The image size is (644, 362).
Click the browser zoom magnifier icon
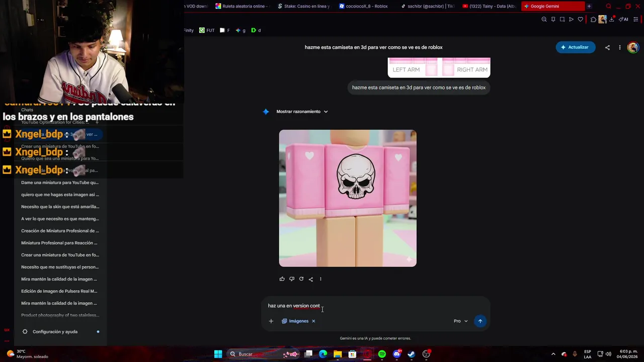point(544,20)
